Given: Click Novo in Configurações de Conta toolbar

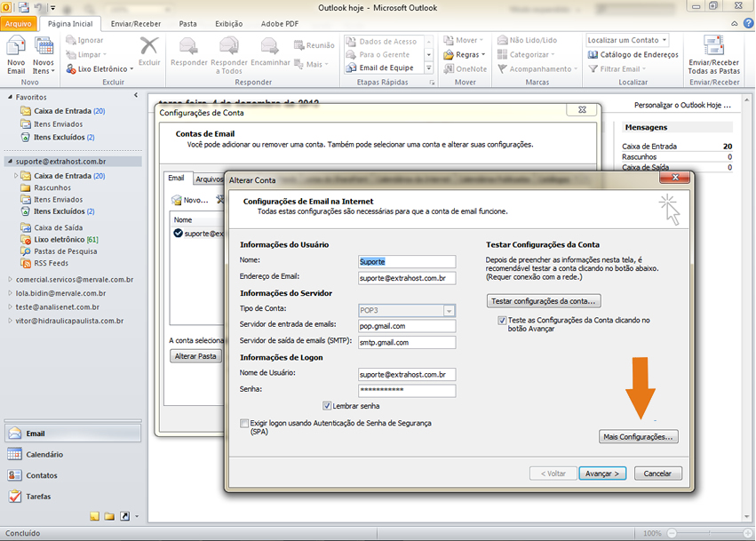Looking at the screenshot, I should (x=190, y=200).
